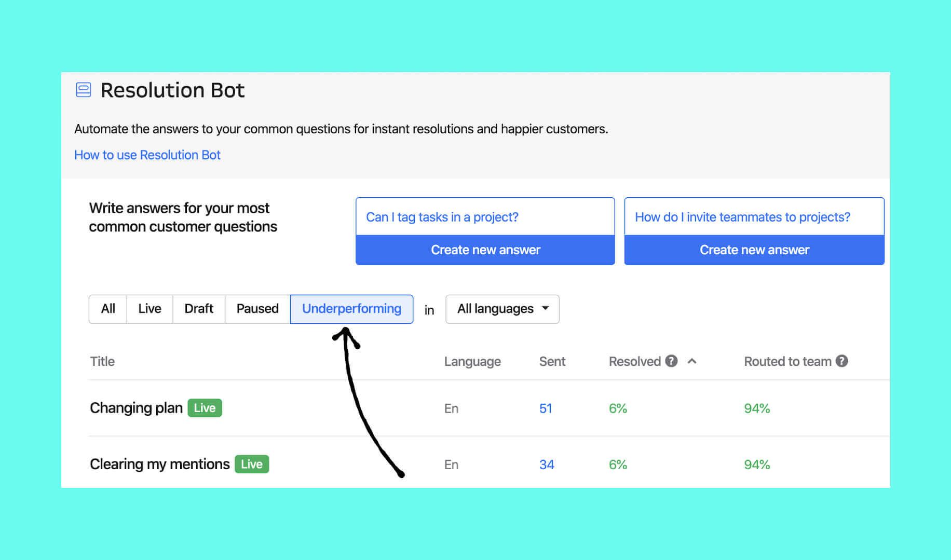Click the All languages chevron arrow
The height and width of the screenshot is (560, 951).
(x=545, y=308)
